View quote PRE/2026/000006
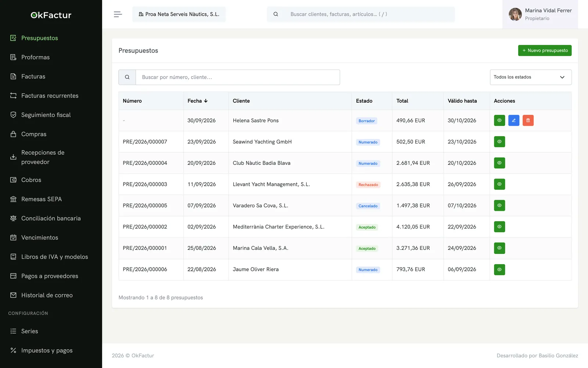588x368 pixels. [499, 269]
